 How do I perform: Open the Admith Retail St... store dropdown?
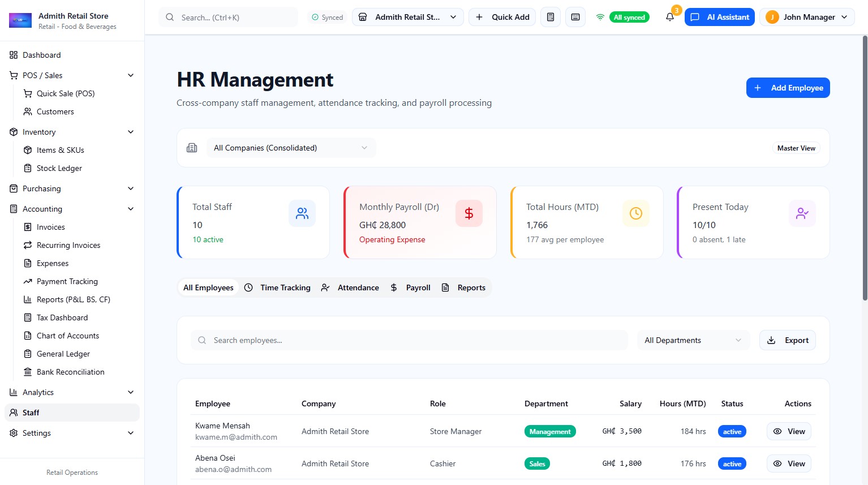(x=407, y=17)
